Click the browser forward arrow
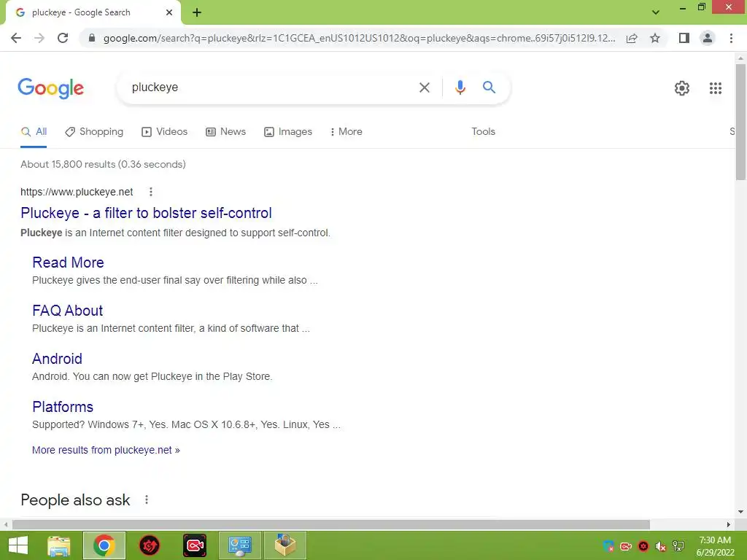747x560 pixels. coord(39,38)
